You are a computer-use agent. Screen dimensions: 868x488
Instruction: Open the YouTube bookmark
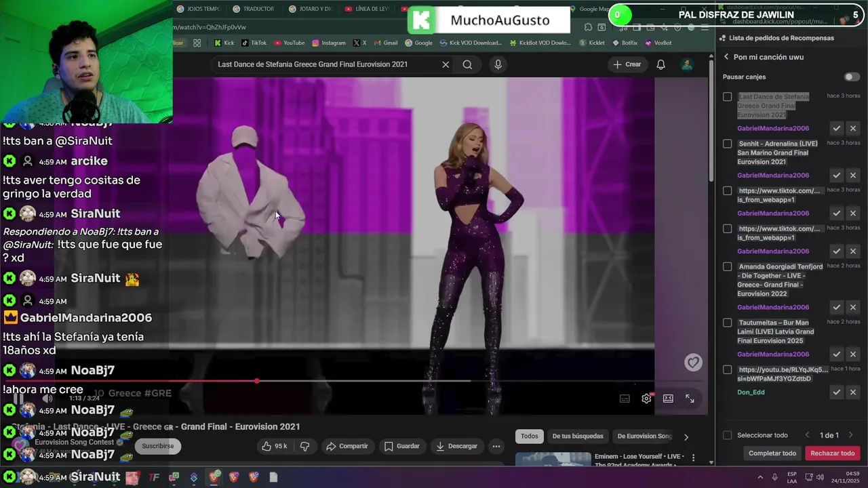(x=289, y=43)
